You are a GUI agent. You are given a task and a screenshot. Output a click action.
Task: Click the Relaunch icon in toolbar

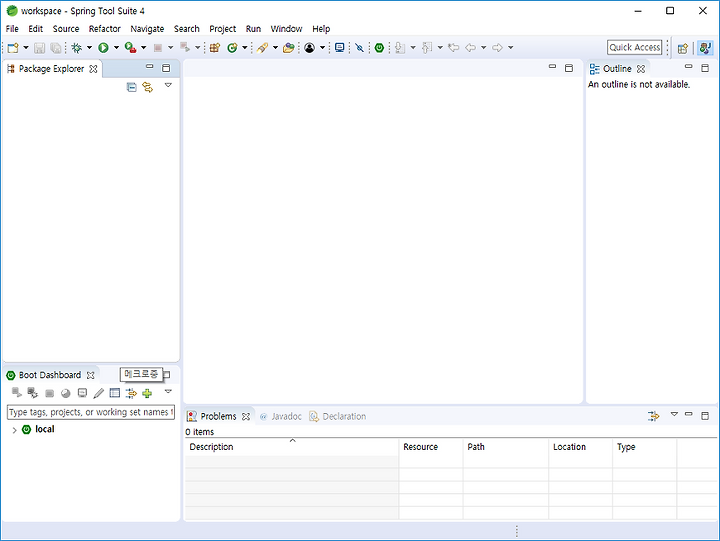click(x=185, y=47)
